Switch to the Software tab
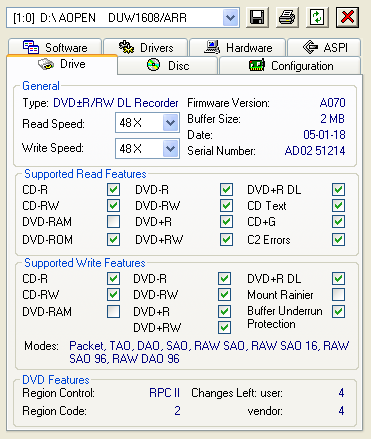The image size is (371, 439). (x=55, y=47)
